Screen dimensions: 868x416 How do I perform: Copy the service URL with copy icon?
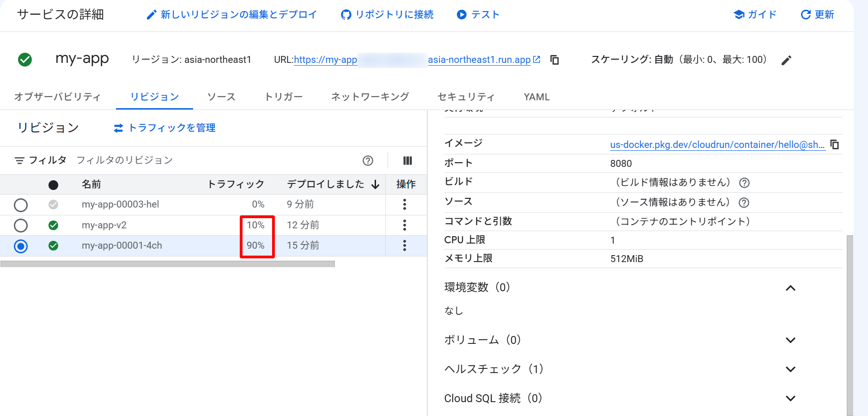pyautogui.click(x=555, y=60)
